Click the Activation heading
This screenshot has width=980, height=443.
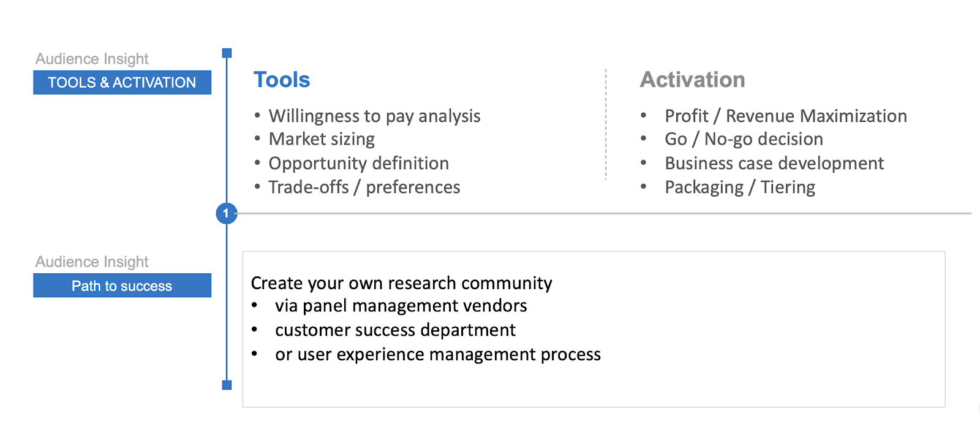(692, 80)
